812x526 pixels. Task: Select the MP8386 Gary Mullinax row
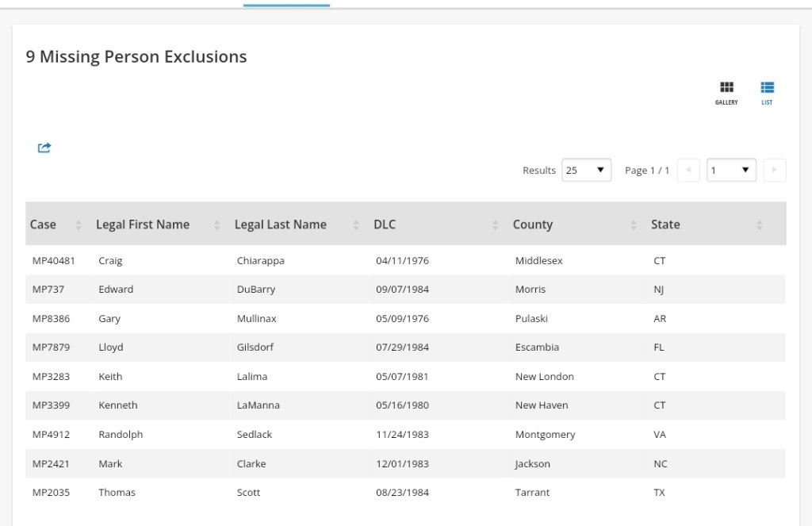coord(51,319)
